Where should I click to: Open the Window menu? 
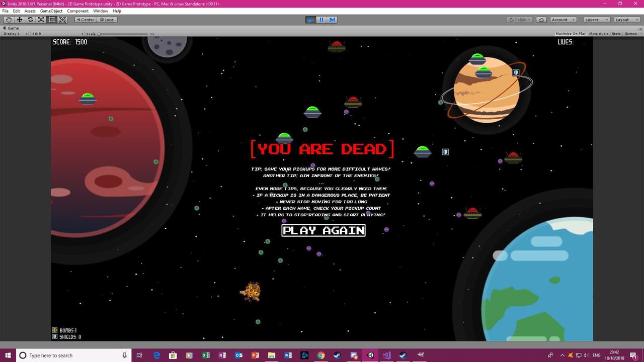[101, 11]
